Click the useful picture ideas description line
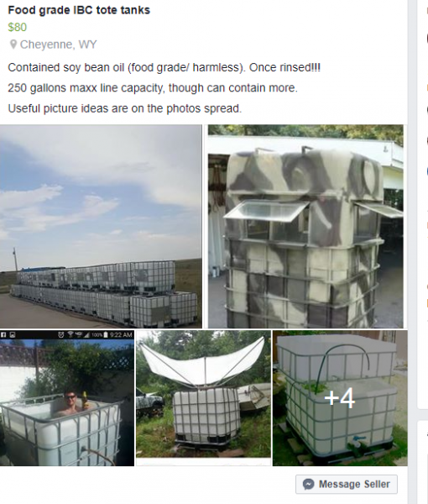428x504 pixels. (124, 108)
